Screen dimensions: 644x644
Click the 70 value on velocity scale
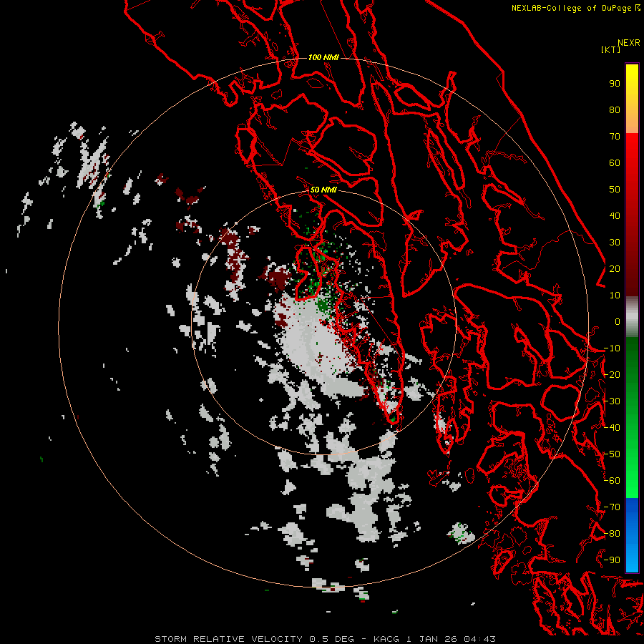615,137
